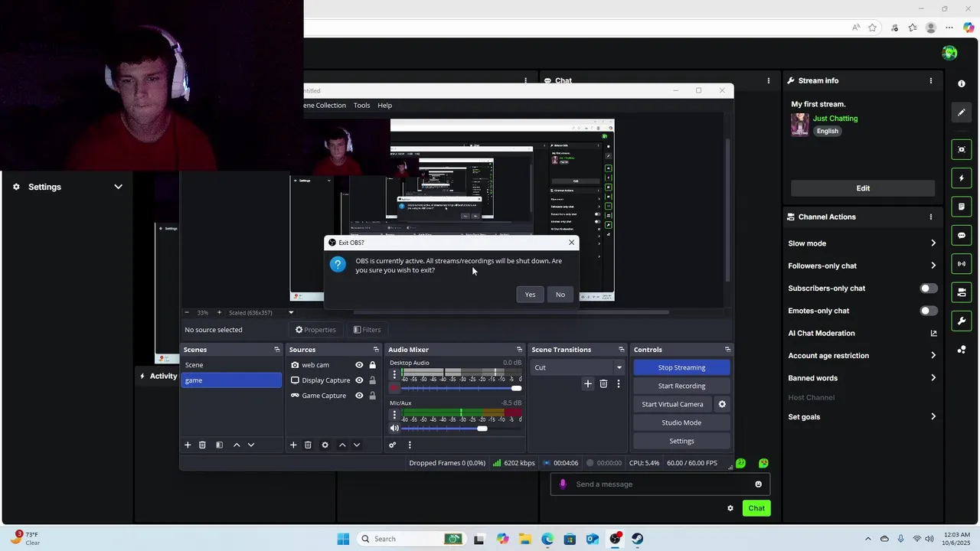Select the web cam source row
Image resolution: width=980 pixels, height=551 pixels.
click(332, 365)
